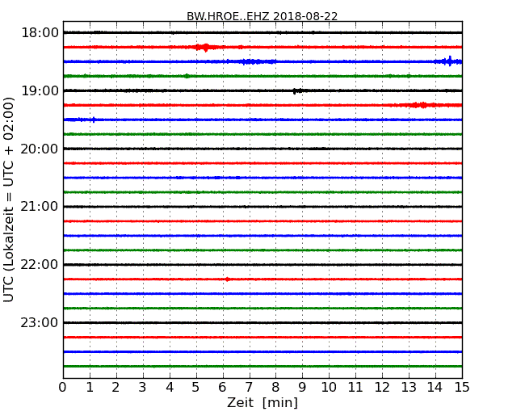The width and height of the screenshot is (525, 420).
Task: Click x-axis tick label 6
Action: pyautogui.click(x=222, y=388)
